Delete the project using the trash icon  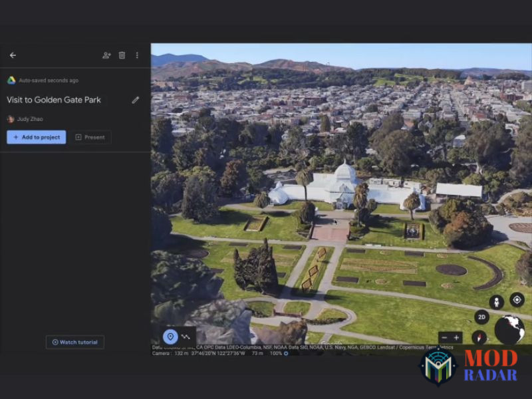pyautogui.click(x=121, y=55)
